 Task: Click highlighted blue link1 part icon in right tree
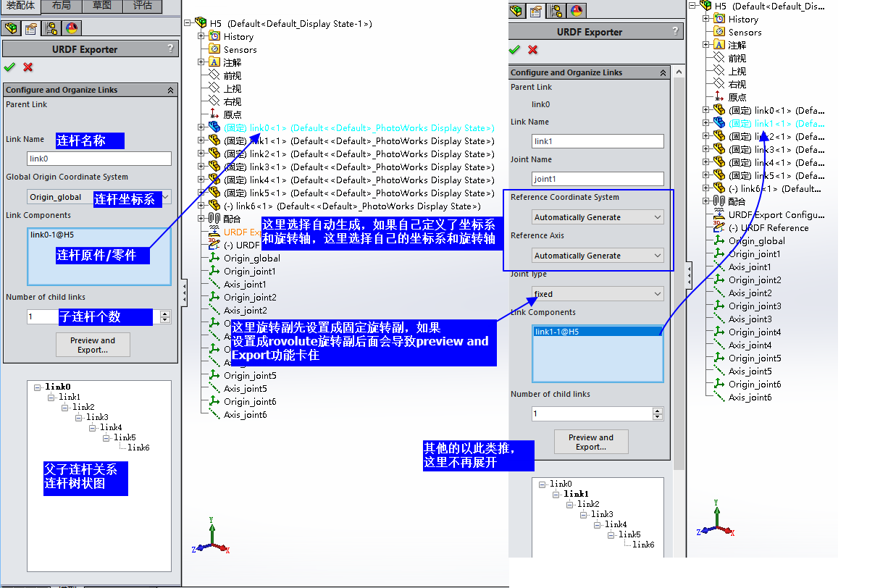tap(719, 123)
